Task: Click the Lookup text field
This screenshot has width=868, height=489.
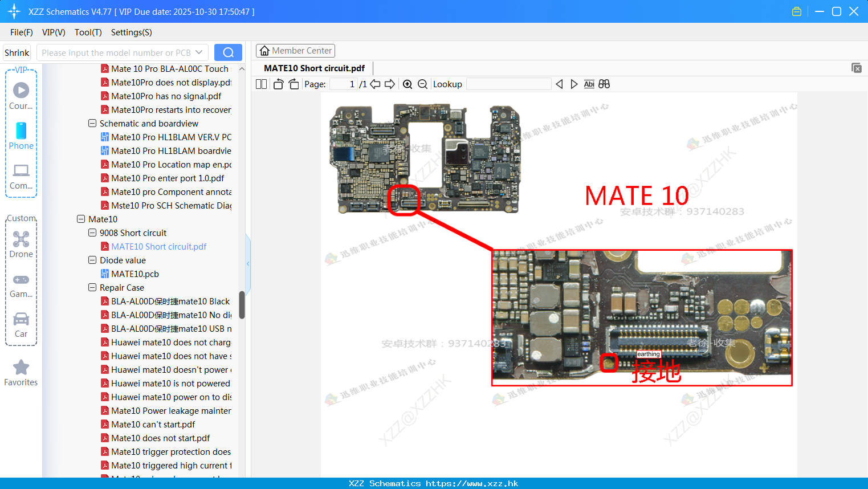Action: (508, 84)
